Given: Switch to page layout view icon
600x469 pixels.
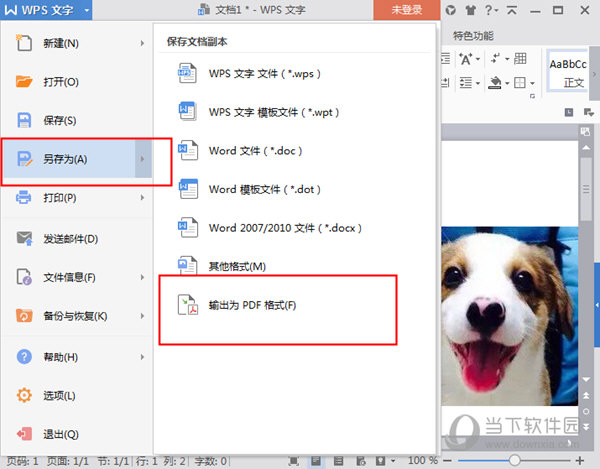Looking at the screenshot, I should (x=316, y=461).
